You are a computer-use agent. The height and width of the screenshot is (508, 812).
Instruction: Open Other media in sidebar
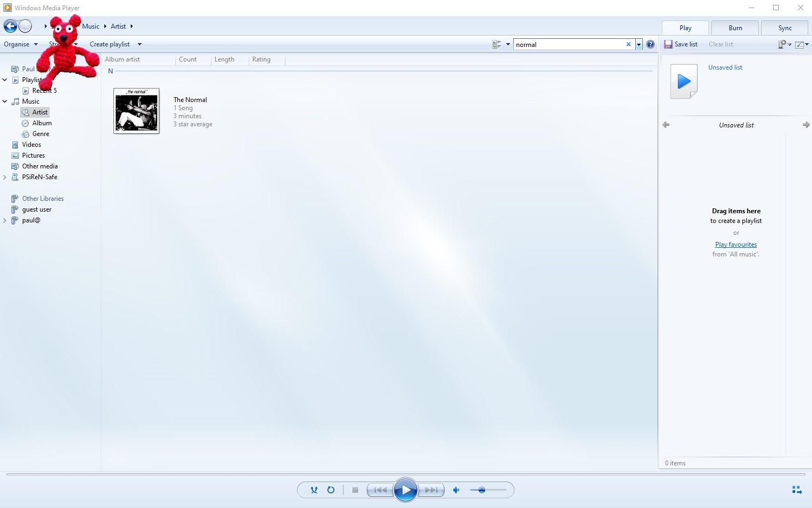(35, 166)
